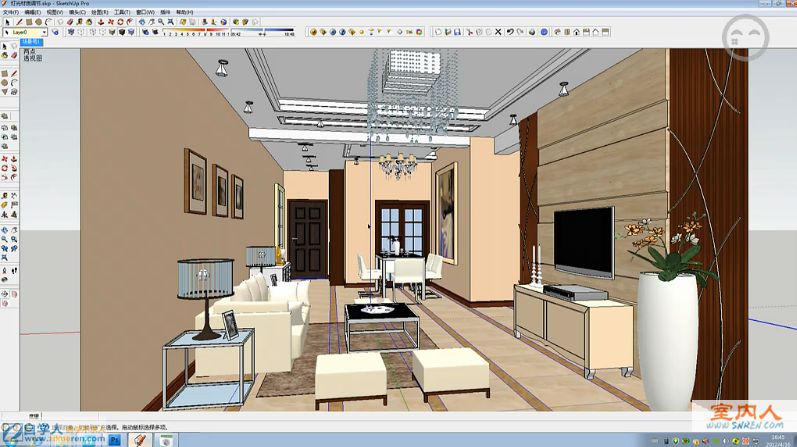Open the 编辑(E) menu

point(33,12)
